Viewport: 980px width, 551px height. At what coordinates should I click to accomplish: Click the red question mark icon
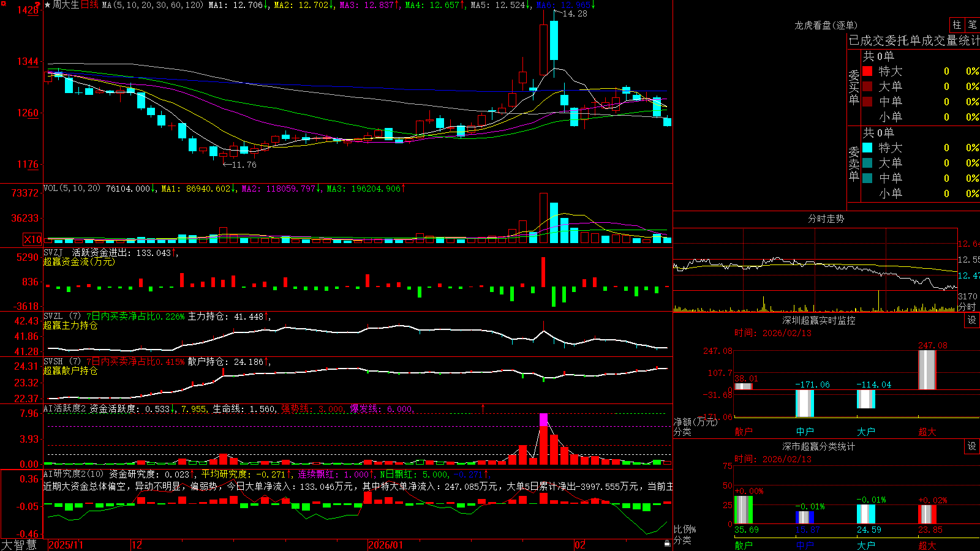point(38,6)
